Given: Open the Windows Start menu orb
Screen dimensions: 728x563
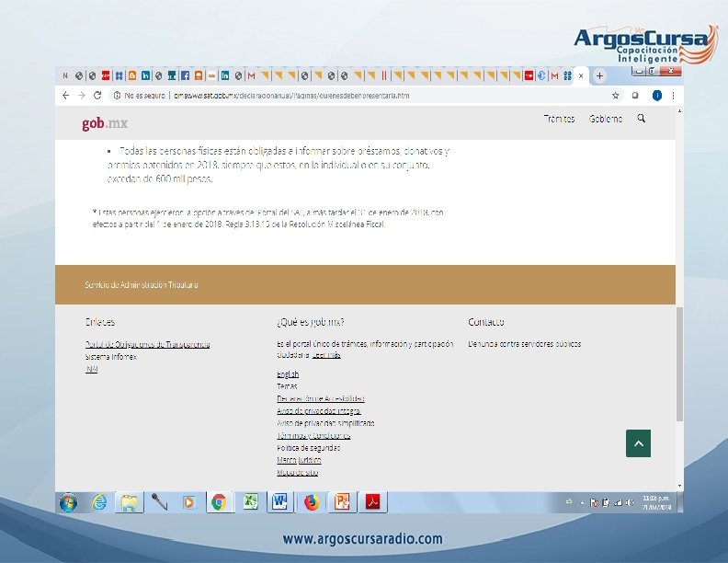Looking at the screenshot, I should (x=69, y=502).
